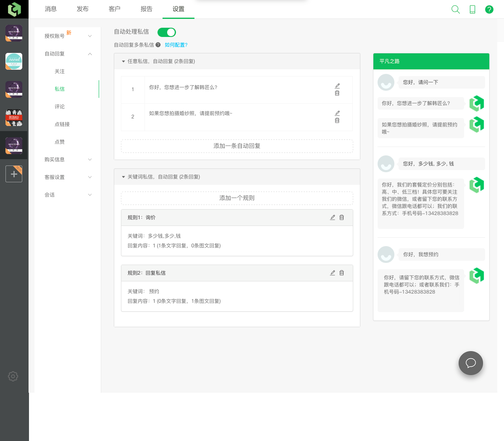504x441 pixels.
Task: Delete rule 2 回复私信 with trash icon
Action: (342, 273)
